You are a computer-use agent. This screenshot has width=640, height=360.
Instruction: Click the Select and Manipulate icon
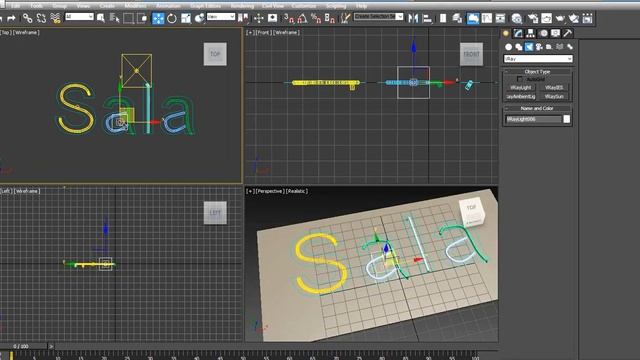[x=258, y=18]
